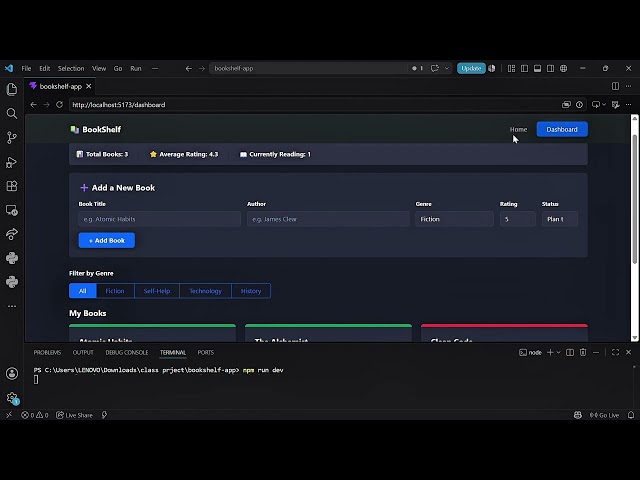Open the Genre dropdown showing Fiction
The height and width of the screenshot is (480, 640).
(x=454, y=219)
